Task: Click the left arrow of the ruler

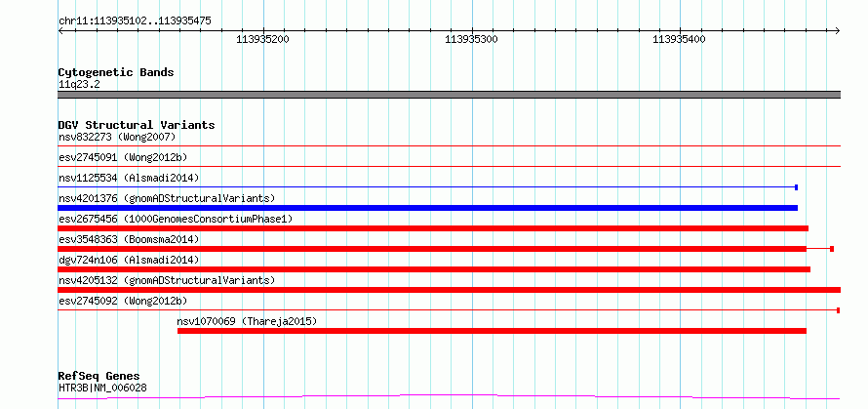Action: pyautogui.click(x=60, y=30)
